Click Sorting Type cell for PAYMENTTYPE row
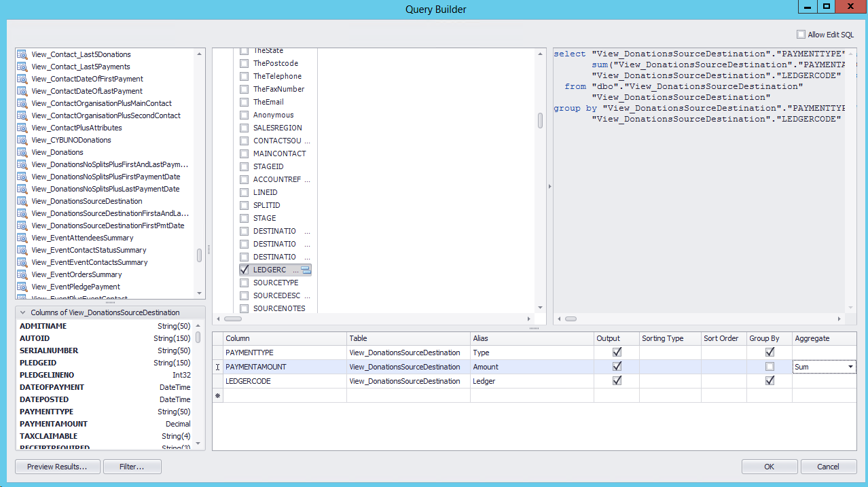Screen dimensions: 868x487 tap(670, 353)
